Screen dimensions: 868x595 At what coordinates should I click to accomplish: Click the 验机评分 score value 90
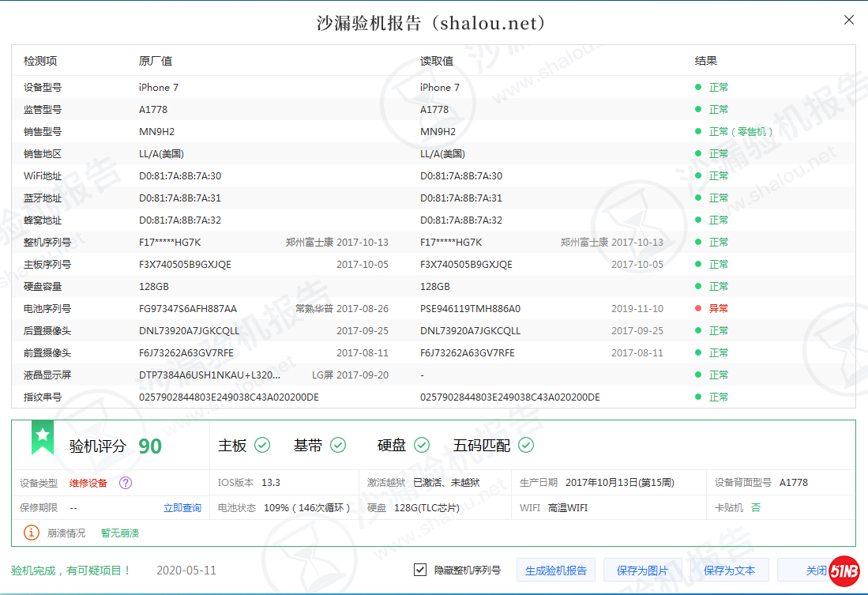pyautogui.click(x=150, y=446)
